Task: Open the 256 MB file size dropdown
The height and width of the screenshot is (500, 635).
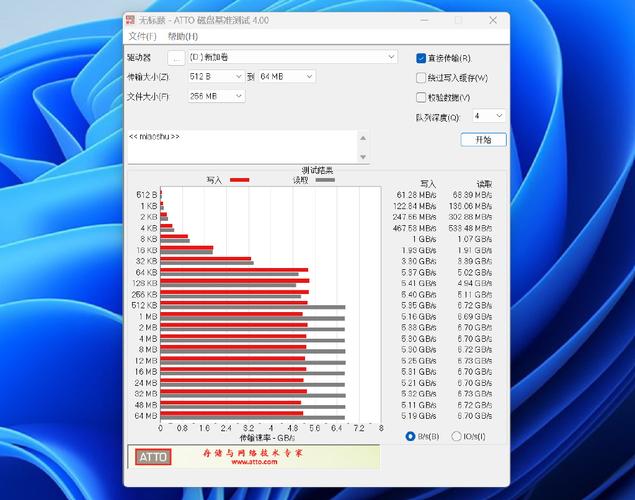Action: coord(216,96)
